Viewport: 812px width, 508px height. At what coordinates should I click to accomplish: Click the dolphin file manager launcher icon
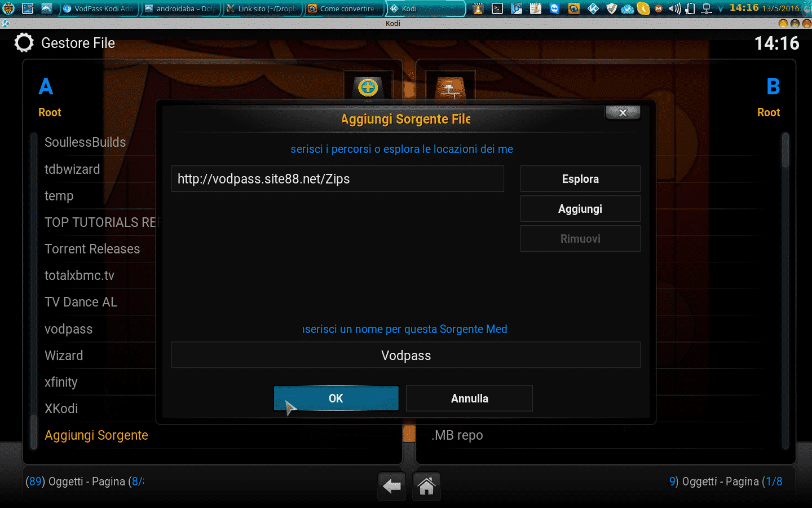[47, 8]
